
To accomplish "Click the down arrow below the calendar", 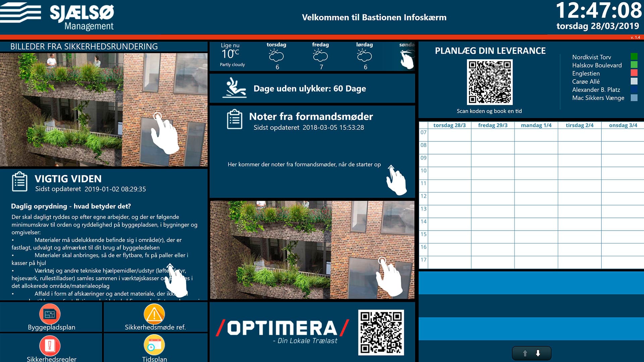I will pyautogui.click(x=538, y=353).
